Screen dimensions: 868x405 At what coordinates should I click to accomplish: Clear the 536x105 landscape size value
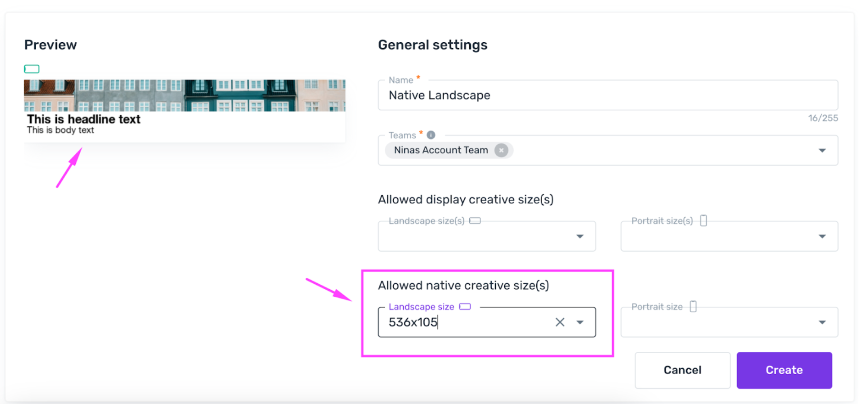click(x=560, y=322)
